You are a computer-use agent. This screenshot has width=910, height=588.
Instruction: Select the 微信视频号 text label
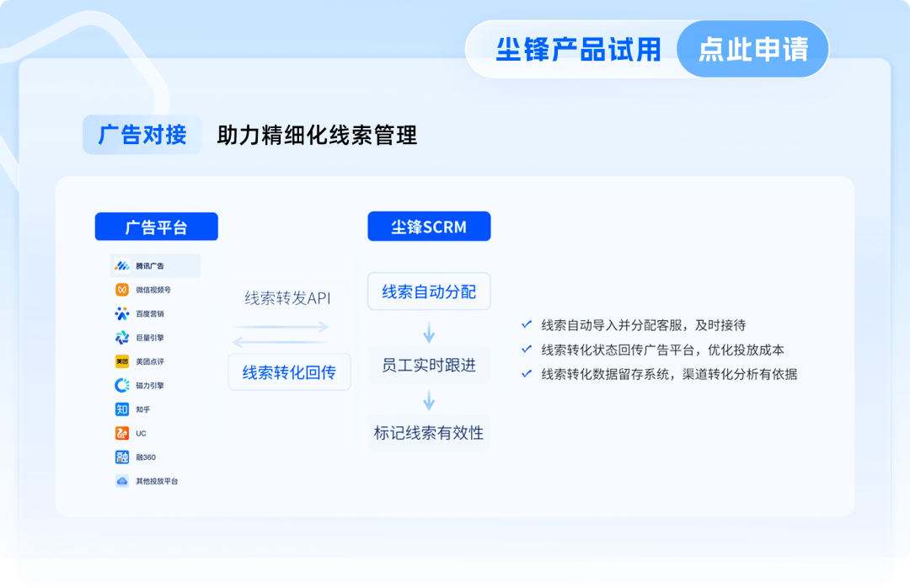[153, 290]
